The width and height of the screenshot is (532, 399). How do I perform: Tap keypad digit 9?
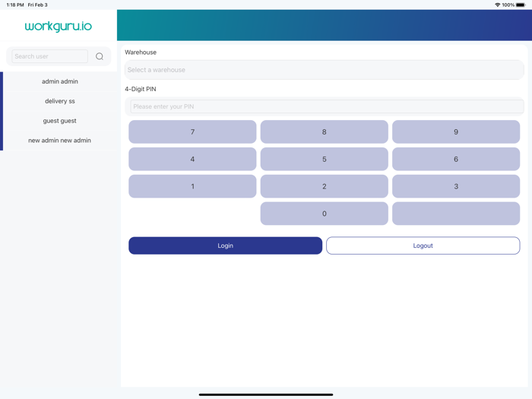click(456, 131)
